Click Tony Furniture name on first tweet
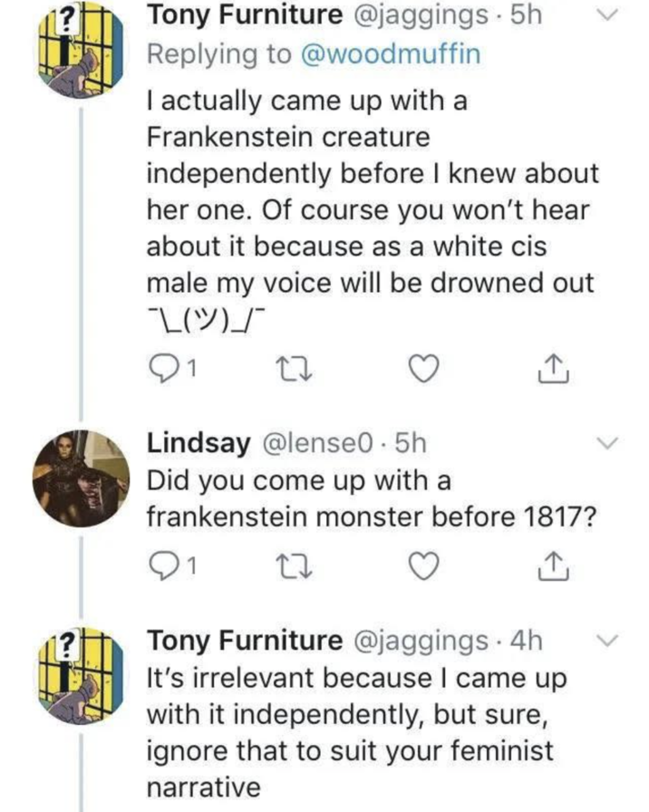The width and height of the screenshot is (649, 812). (245, 14)
